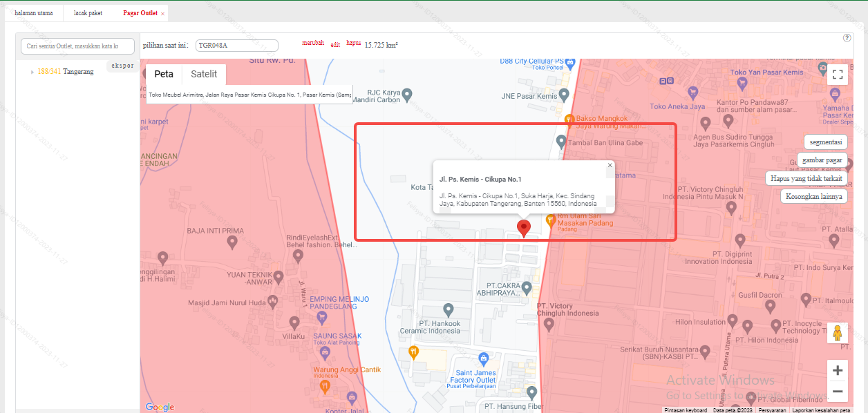This screenshot has width=868, height=413.
Task: Open Persyaratan terms link
Action: tap(772, 410)
